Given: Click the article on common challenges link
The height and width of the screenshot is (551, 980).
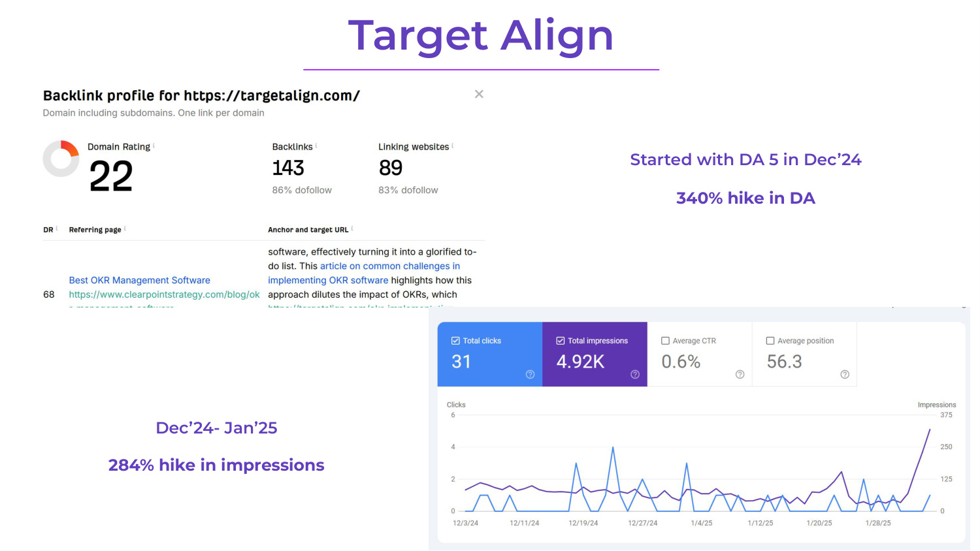Looking at the screenshot, I should (390, 266).
